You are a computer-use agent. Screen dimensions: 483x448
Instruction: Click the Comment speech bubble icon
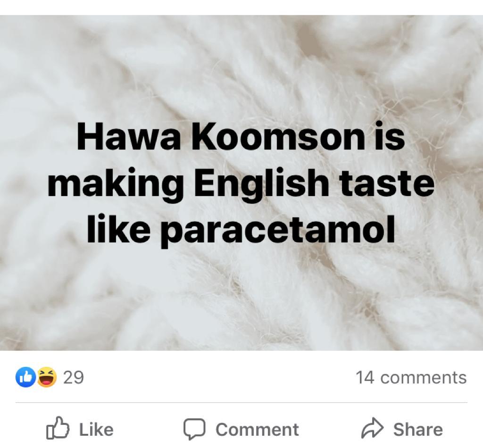point(194,429)
